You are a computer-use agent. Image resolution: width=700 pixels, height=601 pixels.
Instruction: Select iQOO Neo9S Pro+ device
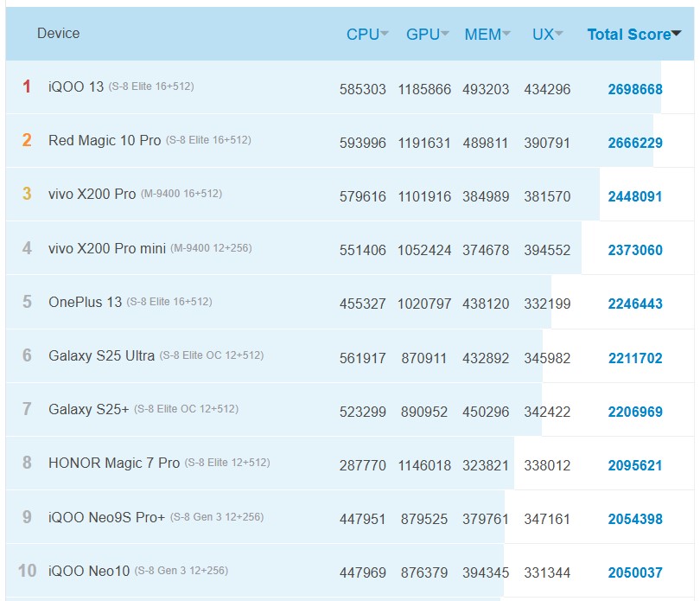point(106,517)
